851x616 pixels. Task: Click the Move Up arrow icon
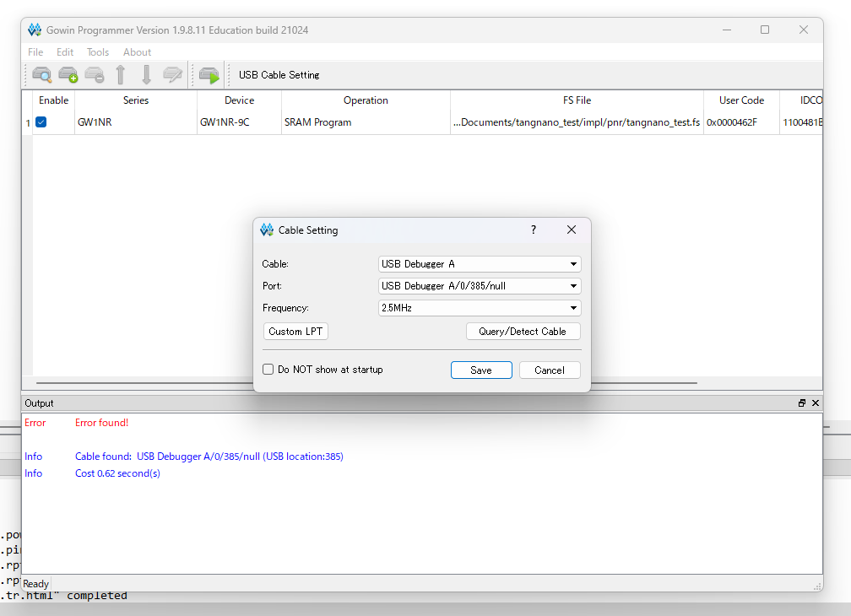121,75
